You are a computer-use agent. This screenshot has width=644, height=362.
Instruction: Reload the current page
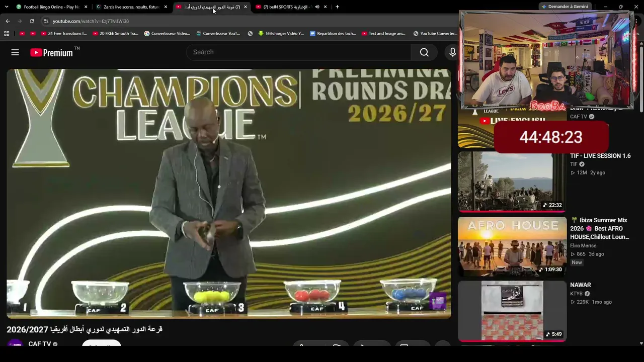tap(32, 21)
